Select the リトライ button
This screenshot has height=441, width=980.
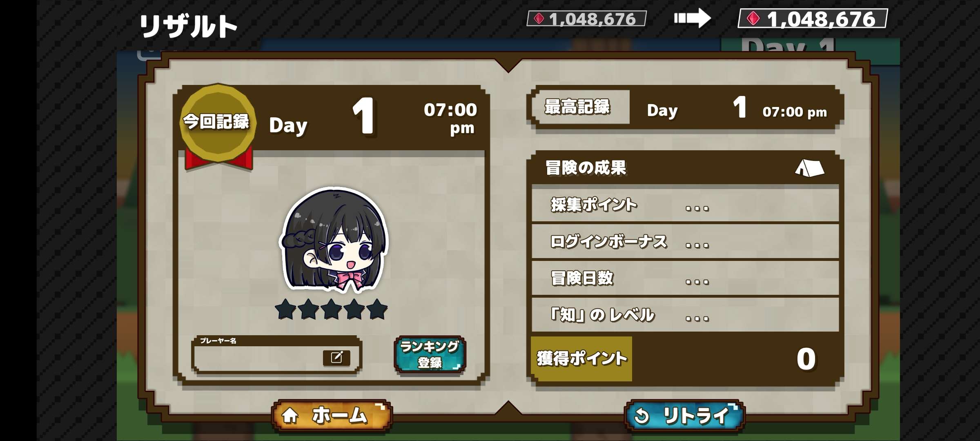click(685, 416)
